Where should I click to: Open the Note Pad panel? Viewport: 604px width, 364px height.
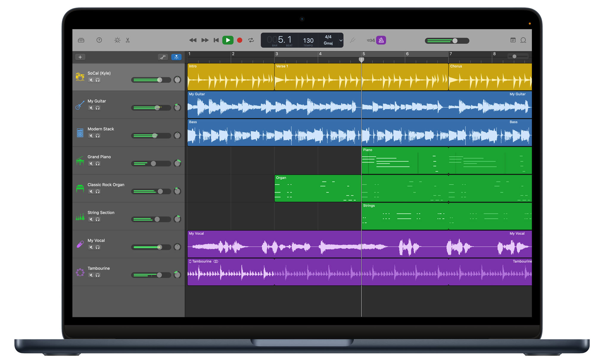513,40
